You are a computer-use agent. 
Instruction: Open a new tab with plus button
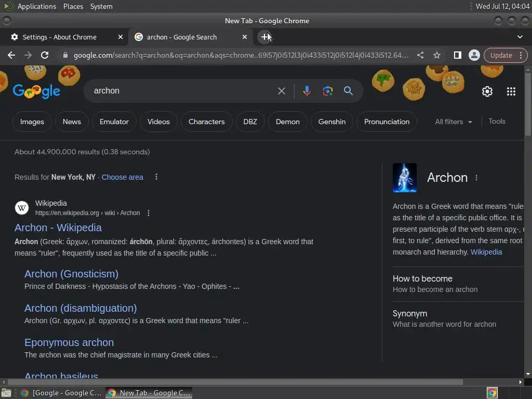point(264,37)
